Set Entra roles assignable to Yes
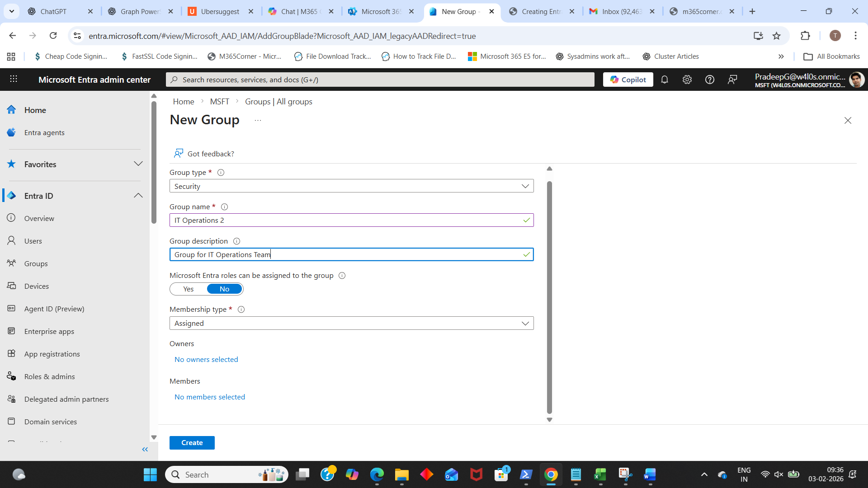868x488 pixels. pyautogui.click(x=189, y=289)
